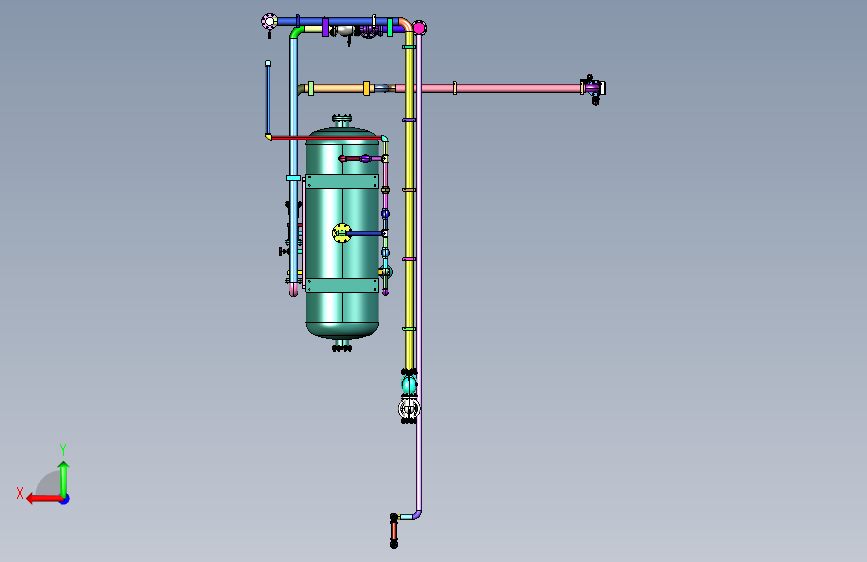Screen dimensions: 867x562
Task: Select the blue pipe connecting to yellow tank flange
Action: click(366, 233)
